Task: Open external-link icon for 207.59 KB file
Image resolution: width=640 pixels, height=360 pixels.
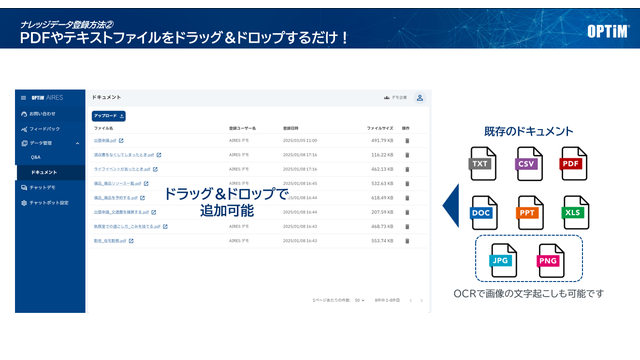Action: coord(153,212)
